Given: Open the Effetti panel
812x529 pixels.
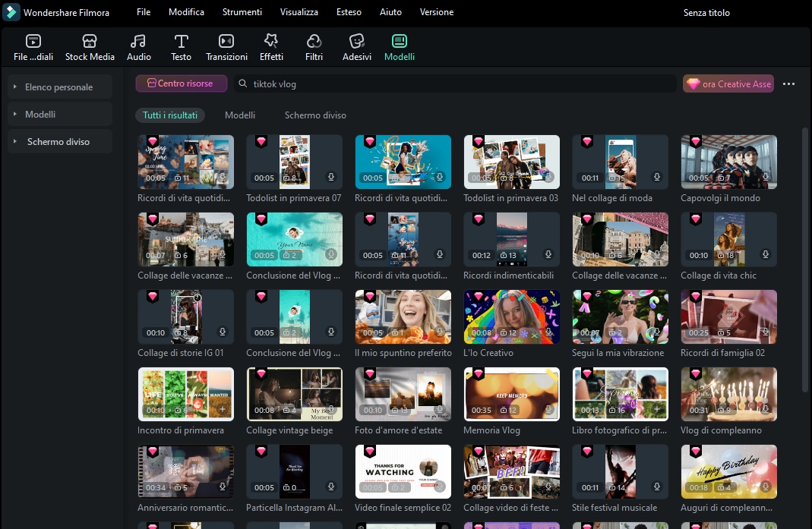Looking at the screenshot, I should (271, 47).
